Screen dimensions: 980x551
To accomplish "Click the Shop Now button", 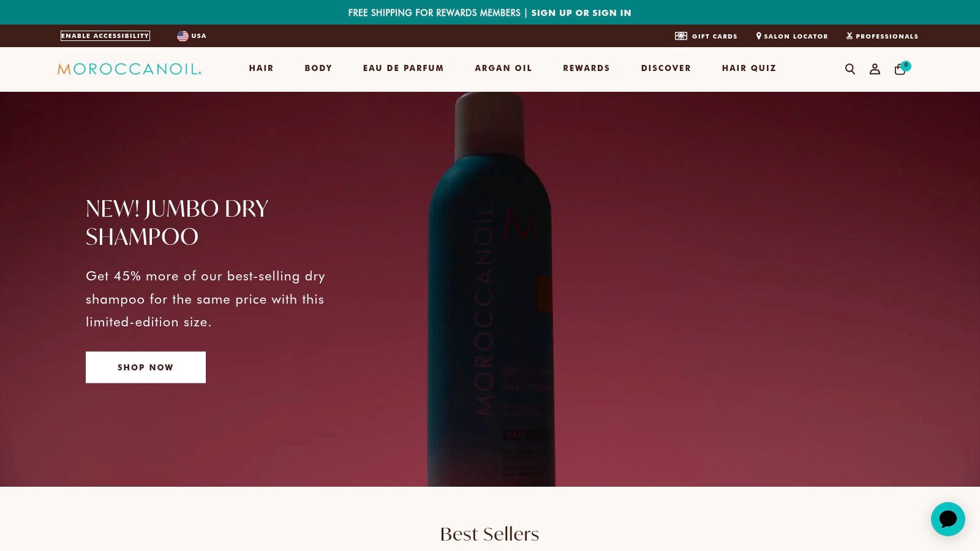I will click(146, 367).
